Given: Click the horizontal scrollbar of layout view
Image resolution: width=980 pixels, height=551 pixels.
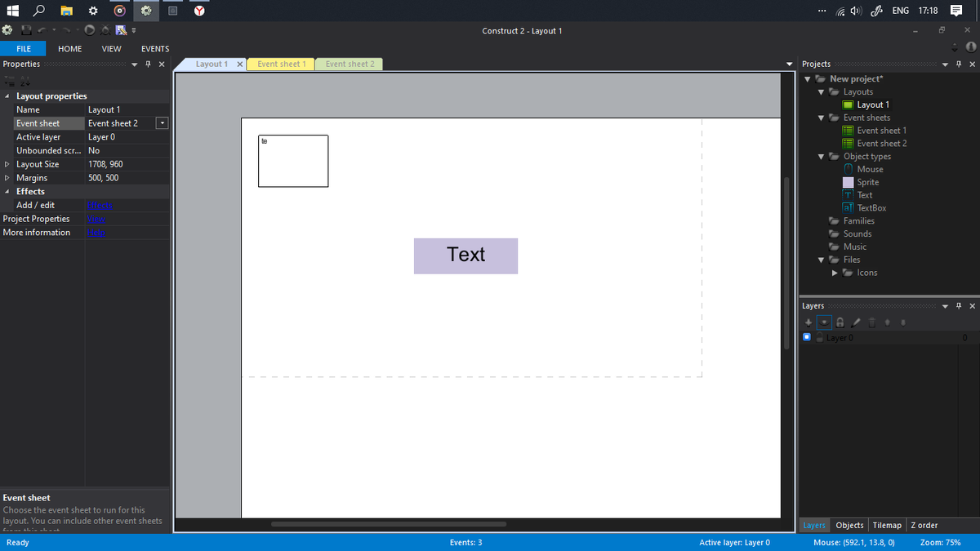Looking at the screenshot, I should pyautogui.click(x=389, y=524).
